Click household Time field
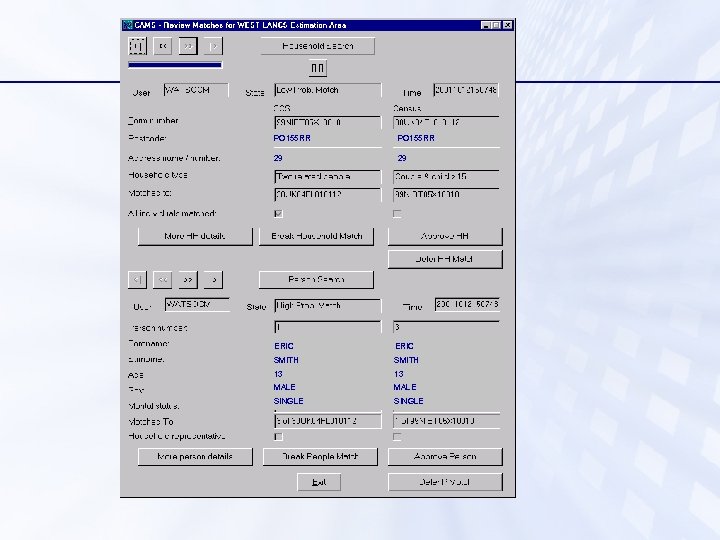720x540 pixels. (x=466, y=90)
